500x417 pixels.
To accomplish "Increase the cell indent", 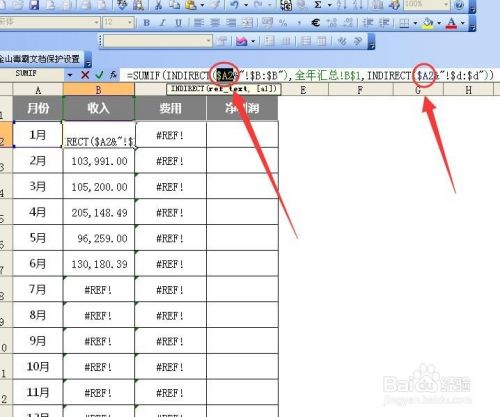I will click(384, 23).
